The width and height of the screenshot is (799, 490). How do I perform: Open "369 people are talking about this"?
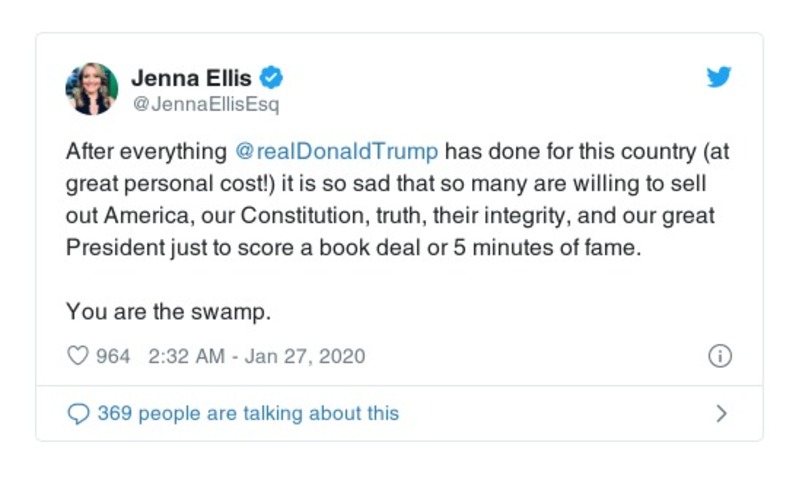[248, 414]
